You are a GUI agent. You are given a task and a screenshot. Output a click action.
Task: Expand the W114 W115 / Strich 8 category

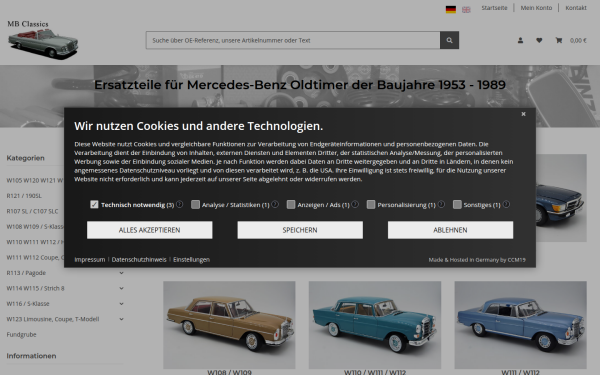[121, 288]
